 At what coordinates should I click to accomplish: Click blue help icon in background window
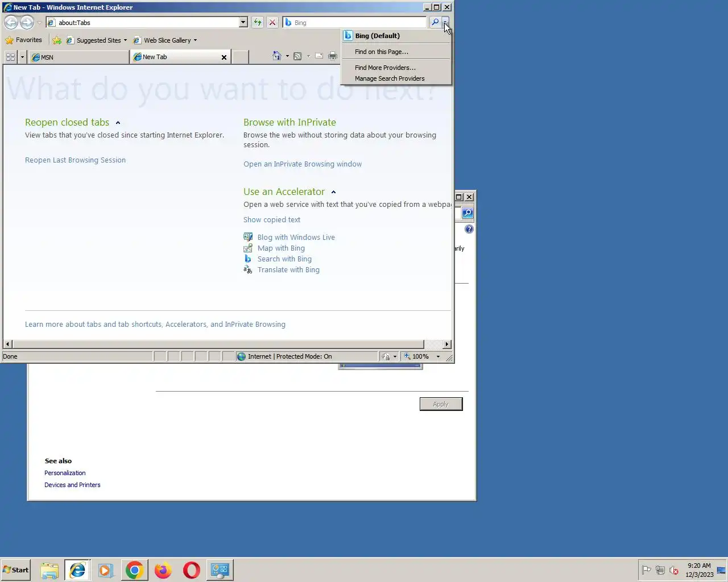[469, 229]
